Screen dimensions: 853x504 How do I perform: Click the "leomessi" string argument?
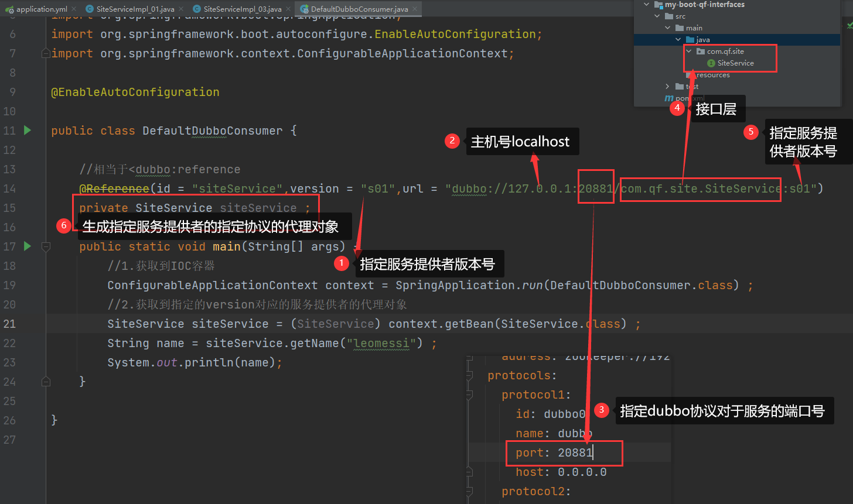click(381, 343)
